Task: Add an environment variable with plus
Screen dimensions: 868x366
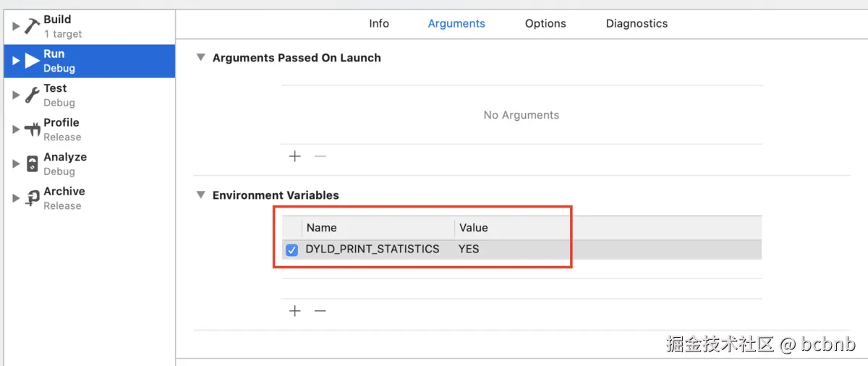Action: (x=295, y=311)
